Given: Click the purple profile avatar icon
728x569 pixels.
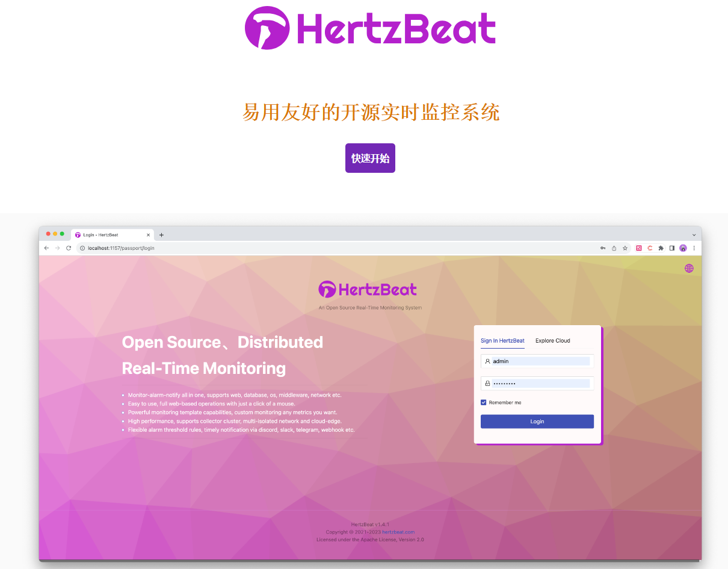Looking at the screenshot, I should click(x=683, y=248).
